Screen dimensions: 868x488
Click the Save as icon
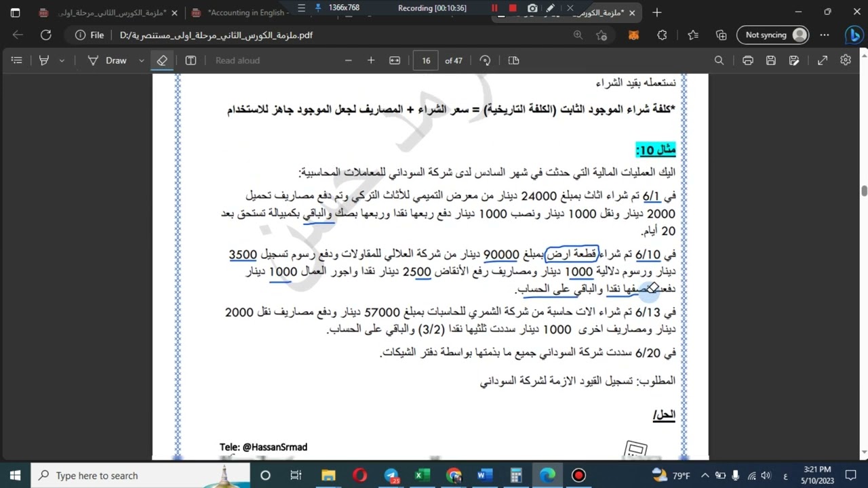[x=794, y=60]
